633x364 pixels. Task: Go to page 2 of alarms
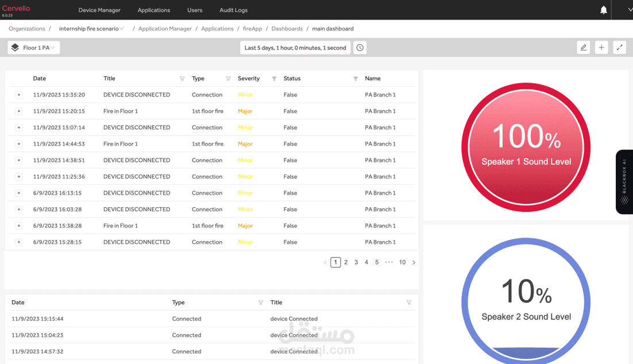346,262
